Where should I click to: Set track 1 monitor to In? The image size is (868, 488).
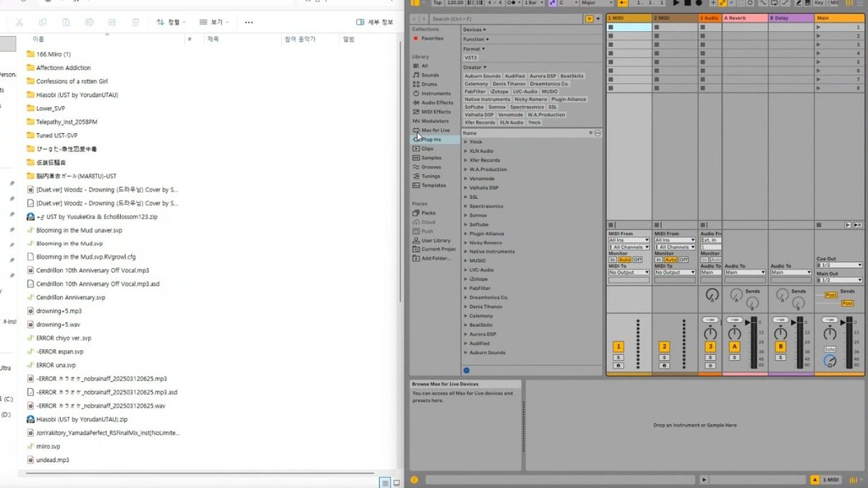coord(613,260)
